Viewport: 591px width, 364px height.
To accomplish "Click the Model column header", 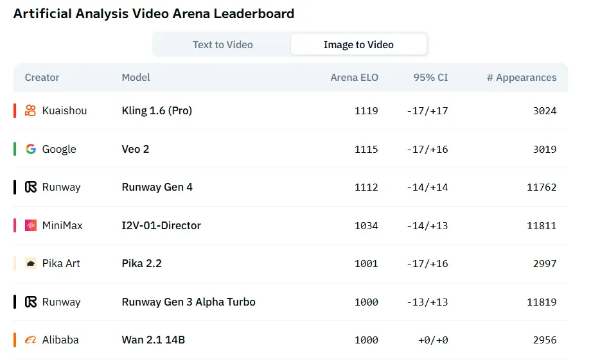I will (136, 77).
